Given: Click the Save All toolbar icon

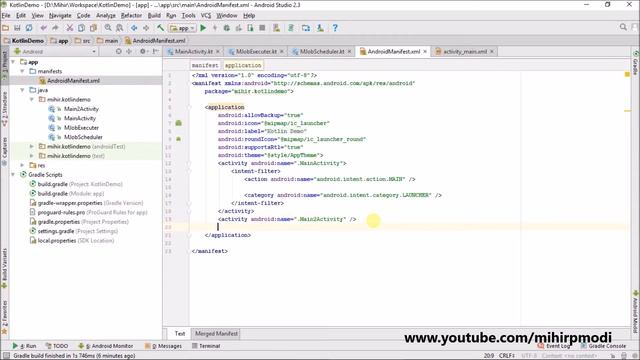Looking at the screenshot, I should click(17, 28).
